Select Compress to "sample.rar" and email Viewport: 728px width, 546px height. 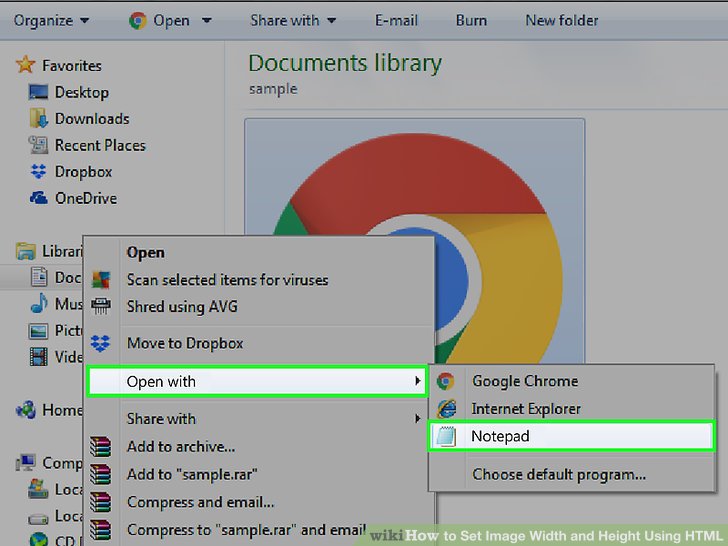[247, 530]
